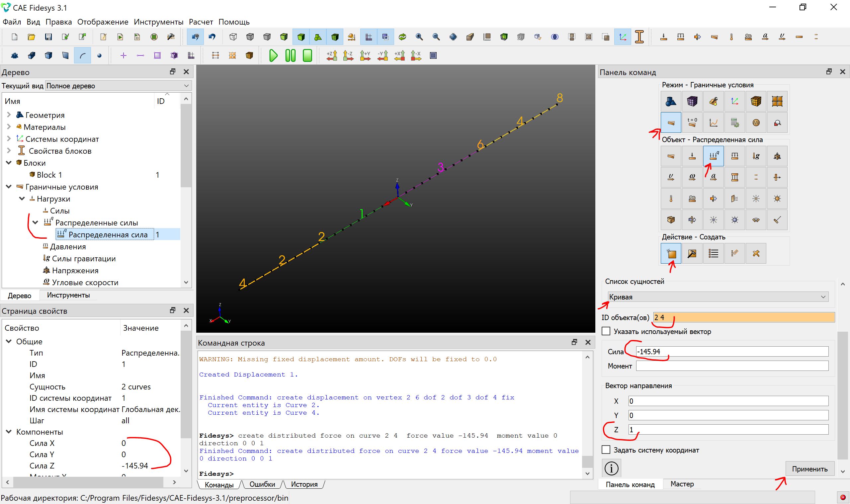Switch to the Мастер tab
The height and width of the screenshot is (504, 850).
coord(682,484)
